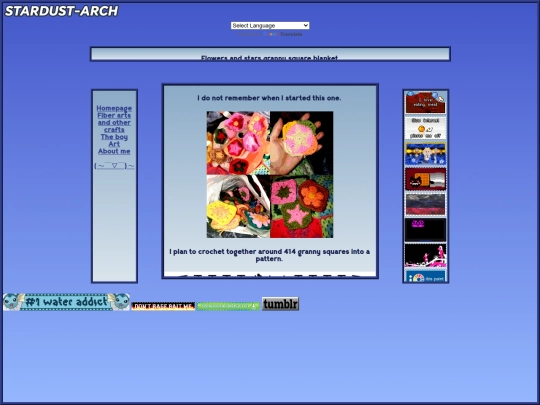Click the blue paint palette stamp
Screen dimensions: 540x405
(425, 276)
